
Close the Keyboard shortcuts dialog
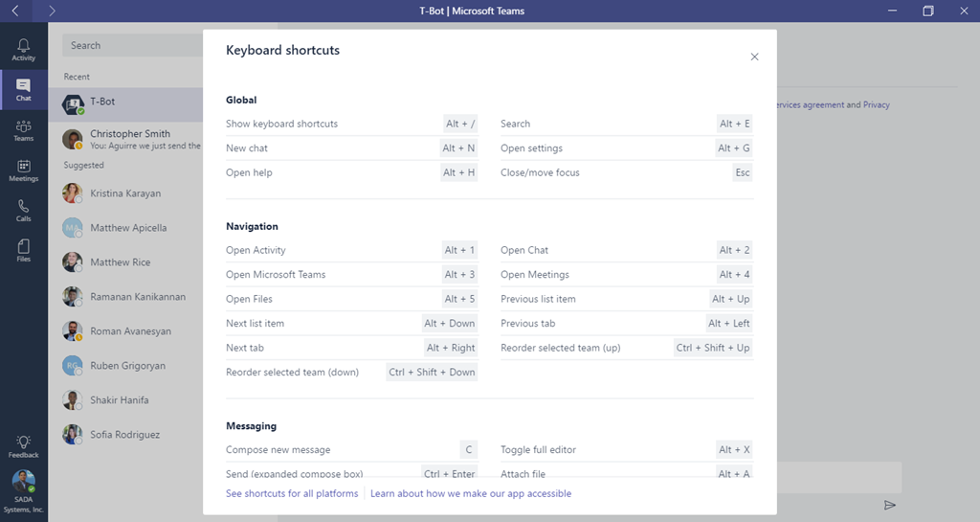[754, 57]
